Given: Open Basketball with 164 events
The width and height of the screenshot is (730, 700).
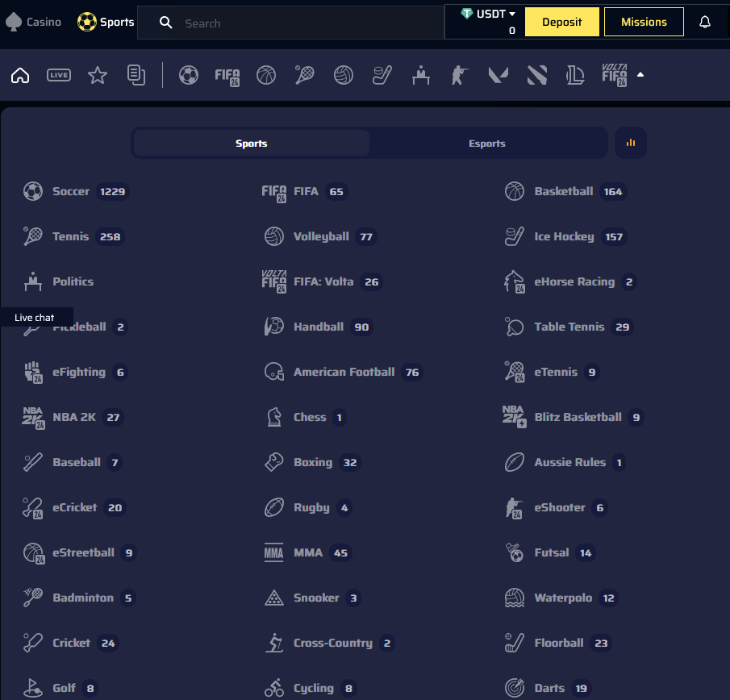Looking at the screenshot, I should 565,191.
